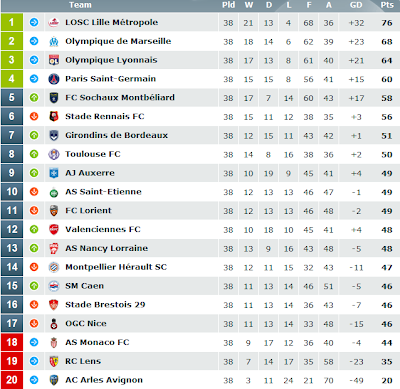This screenshot has height=389, width=400.
Task: Click the red position 18 relegation cell
Action: coord(12,342)
